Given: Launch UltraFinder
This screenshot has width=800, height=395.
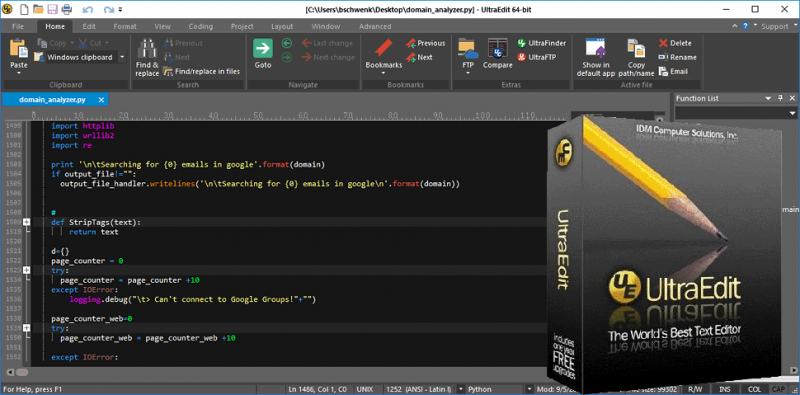Looking at the screenshot, I should coord(541,43).
